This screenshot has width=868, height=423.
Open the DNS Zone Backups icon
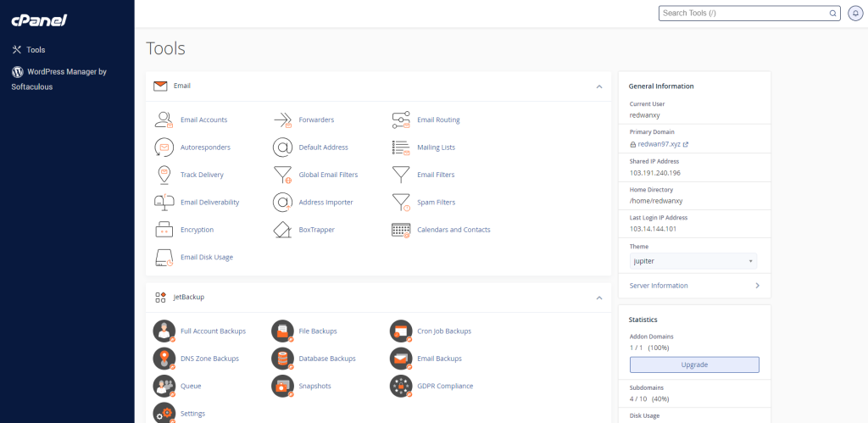[164, 359]
